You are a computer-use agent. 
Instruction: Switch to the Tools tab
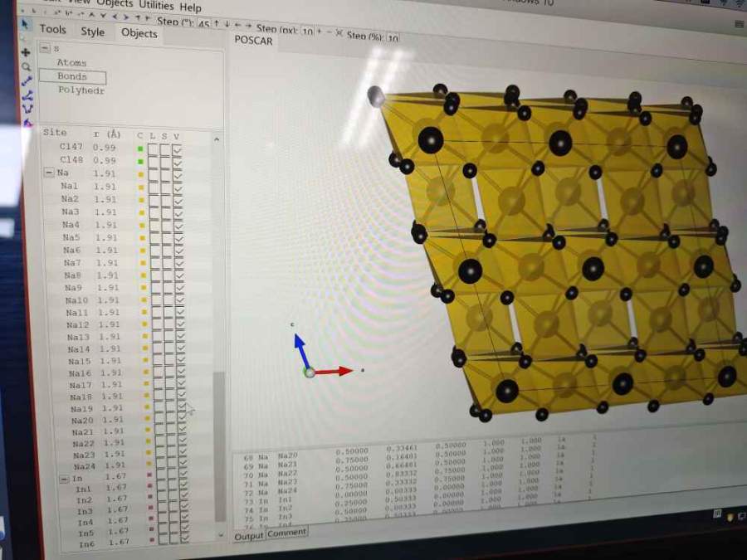[x=52, y=29]
